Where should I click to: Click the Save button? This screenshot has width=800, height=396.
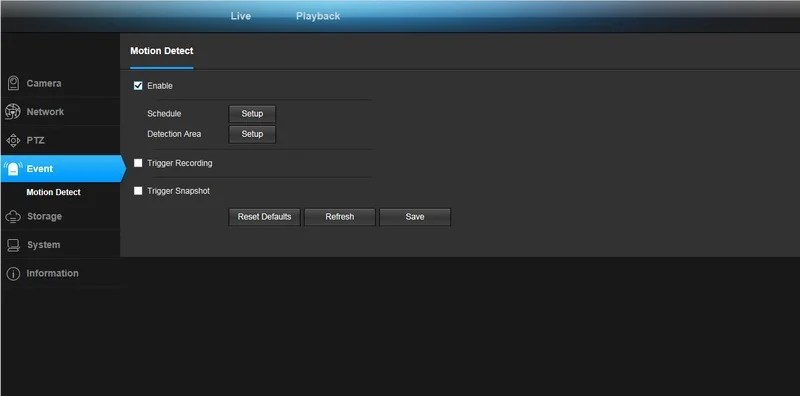tap(415, 217)
